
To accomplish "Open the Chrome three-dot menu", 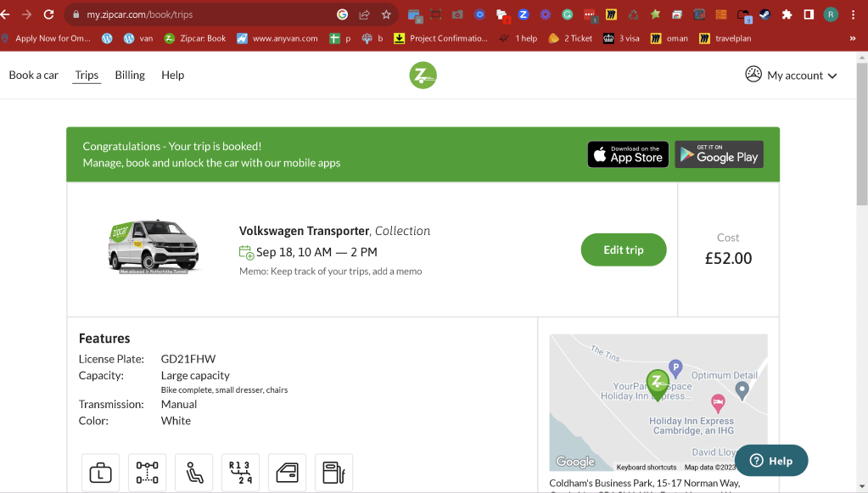I will click(853, 15).
